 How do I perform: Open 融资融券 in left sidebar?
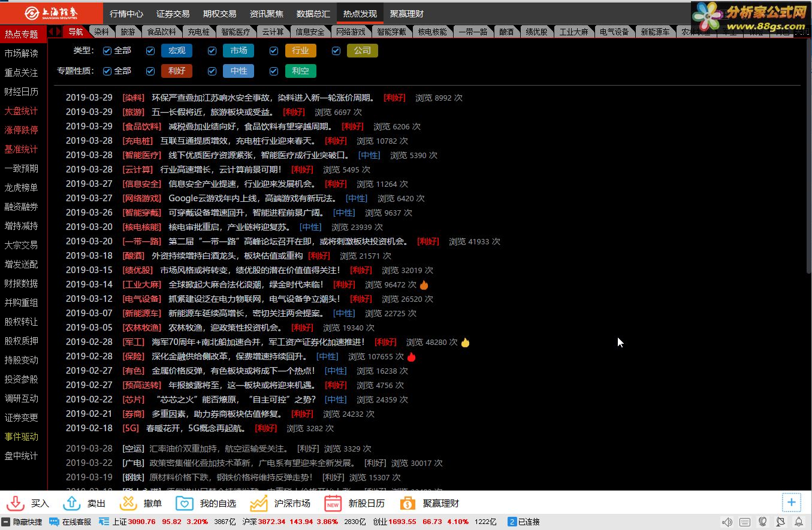[x=22, y=207]
